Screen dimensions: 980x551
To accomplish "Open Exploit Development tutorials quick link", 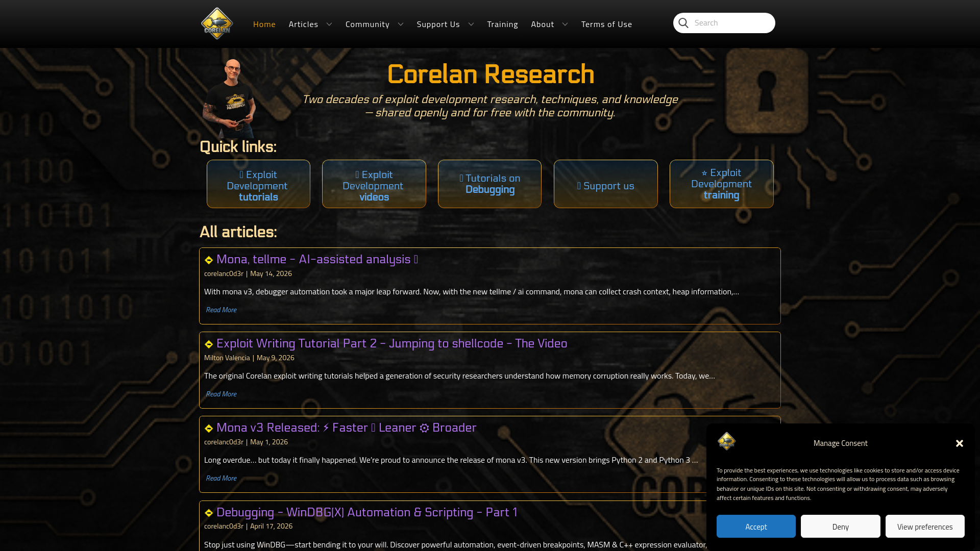I will coord(258,184).
